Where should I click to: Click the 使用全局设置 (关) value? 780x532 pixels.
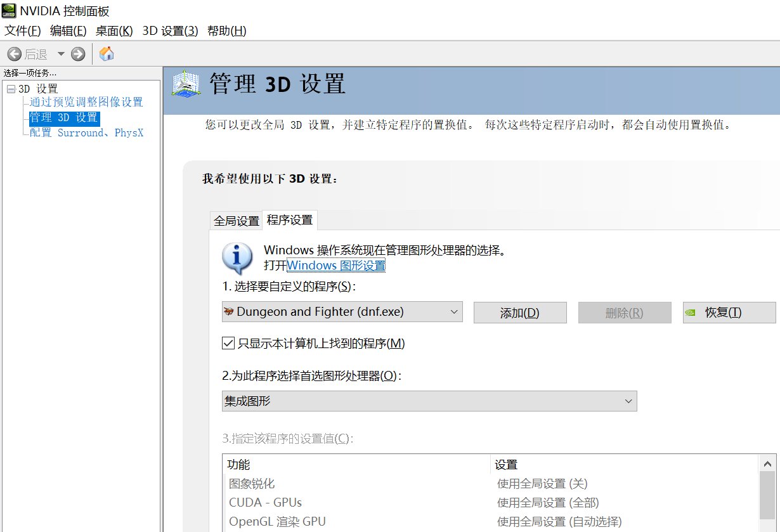pyautogui.click(x=542, y=484)
